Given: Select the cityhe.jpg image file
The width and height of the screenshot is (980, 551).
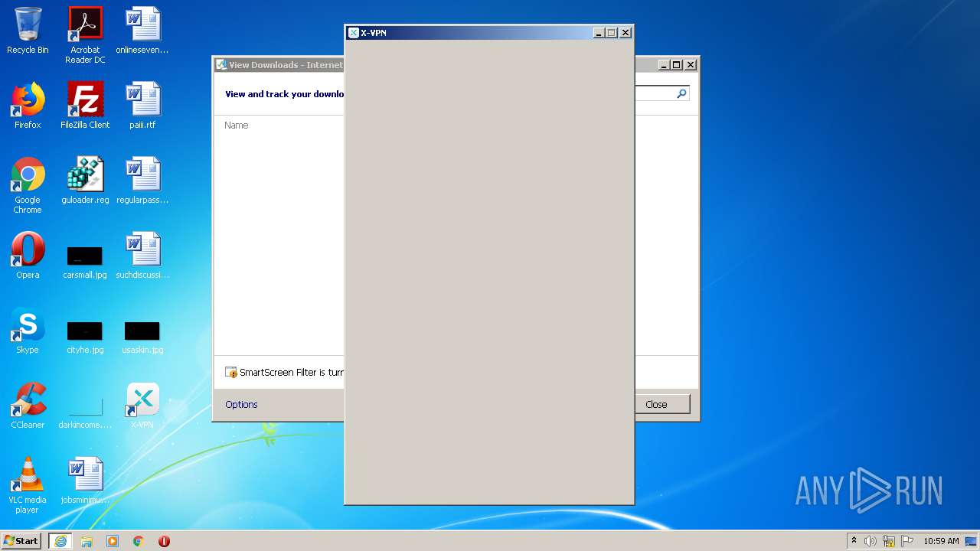Looking at the screenshot, I should point(85,337).
